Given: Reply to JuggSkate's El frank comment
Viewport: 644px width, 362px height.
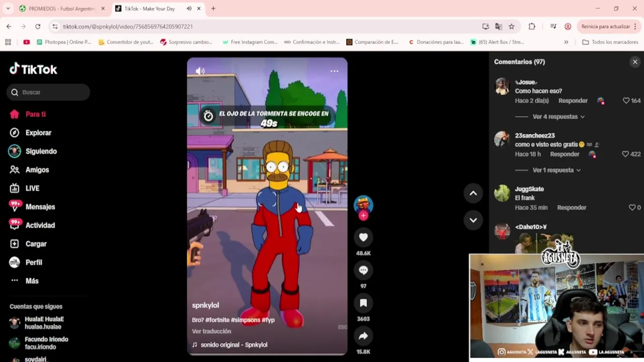Looking at the screenshot, I should coord(572,208).
